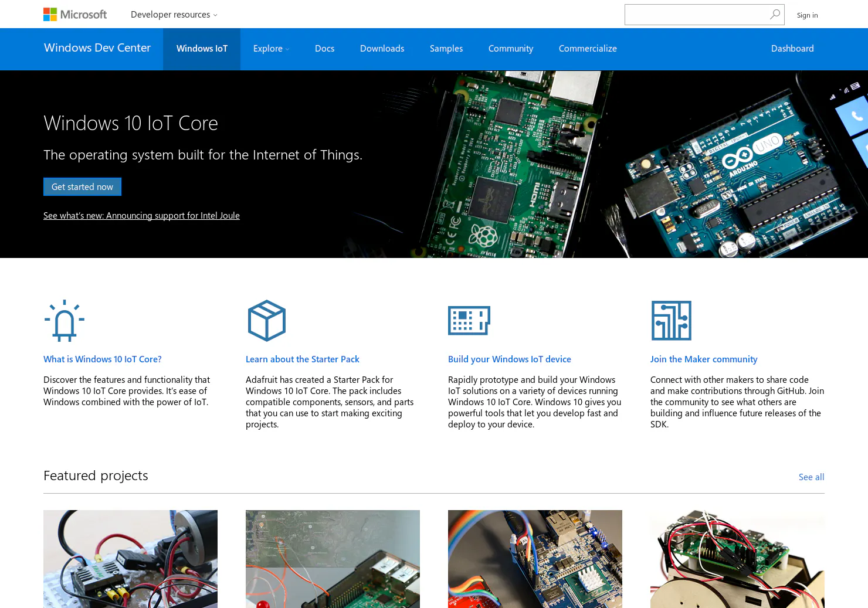Open Join the Maker community link
The height and width of the screenshot is (608, 868).
tap(704, 359)
